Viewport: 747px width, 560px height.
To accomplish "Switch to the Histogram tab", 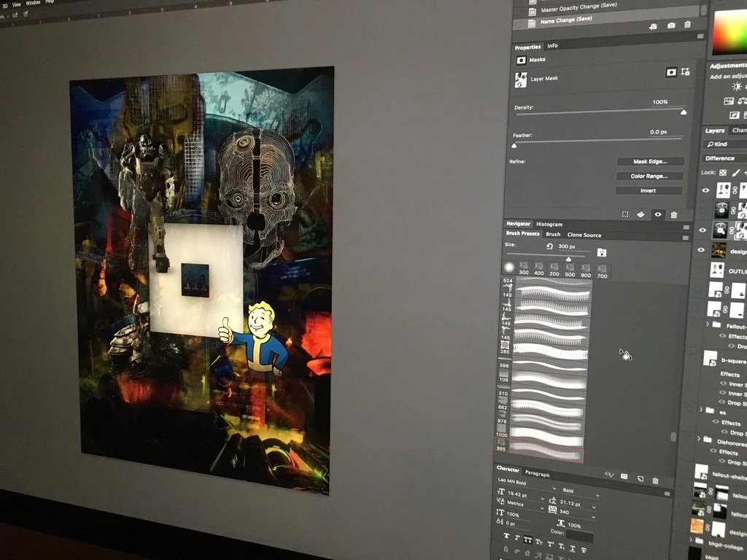I will tap(549, 224).
